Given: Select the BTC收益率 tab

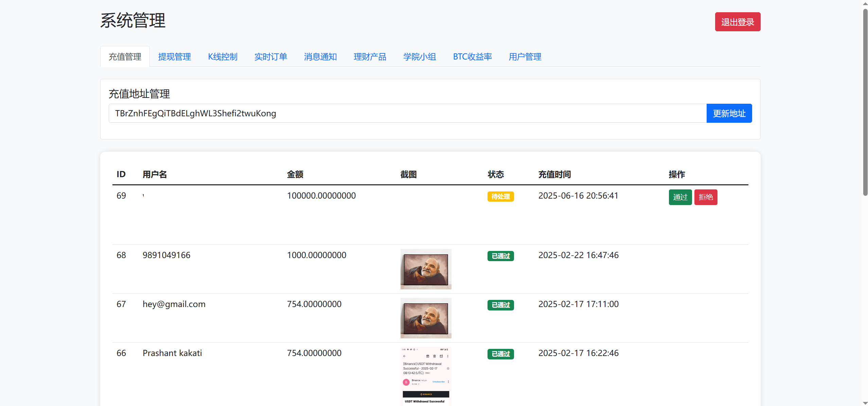Looking at the screenshot, I should [472, 57].
